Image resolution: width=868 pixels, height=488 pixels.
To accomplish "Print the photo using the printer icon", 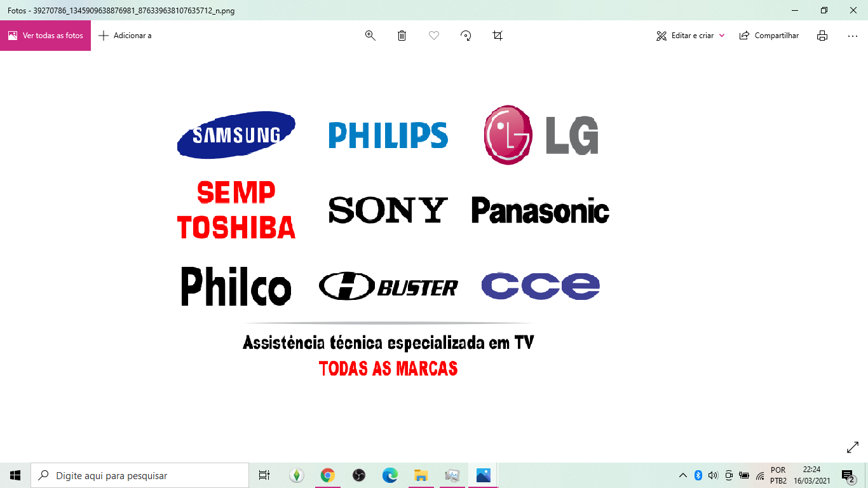I will pos(822,36).
